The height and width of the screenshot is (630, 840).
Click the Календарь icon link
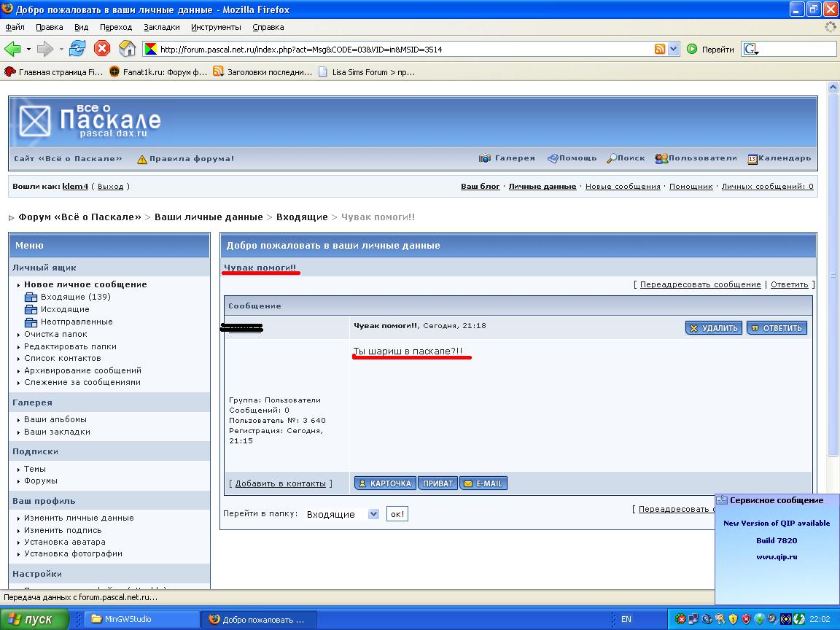pyautogui.click(x=752, y=158)
